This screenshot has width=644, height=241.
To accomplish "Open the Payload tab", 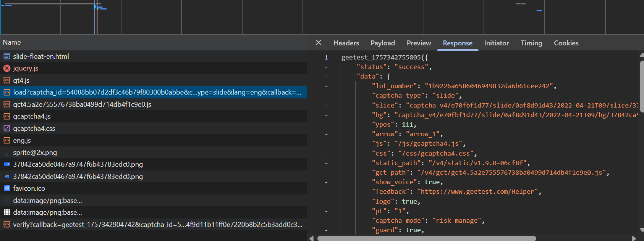I will (383, 43).
